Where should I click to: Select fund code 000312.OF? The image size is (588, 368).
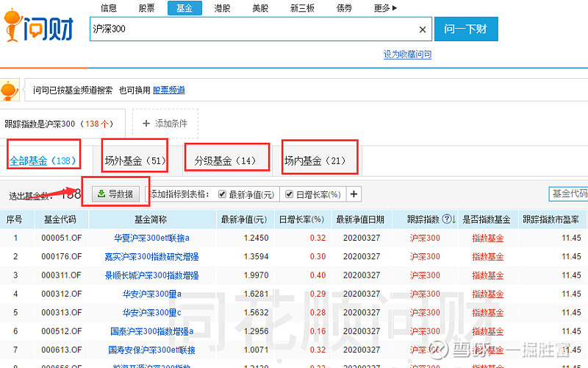point(62,294)
